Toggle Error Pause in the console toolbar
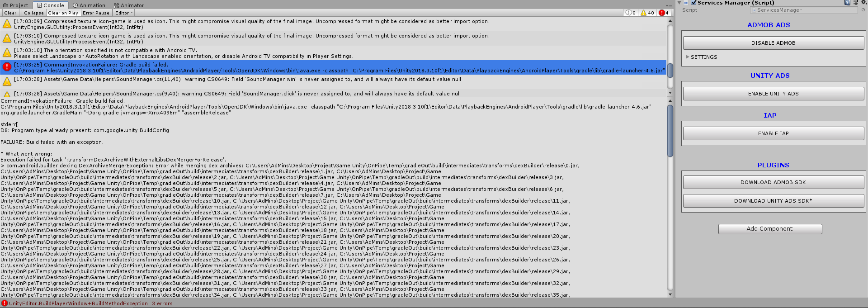Image resolution: width=868 pixels, height=308 pixels. tap(96, 13)
